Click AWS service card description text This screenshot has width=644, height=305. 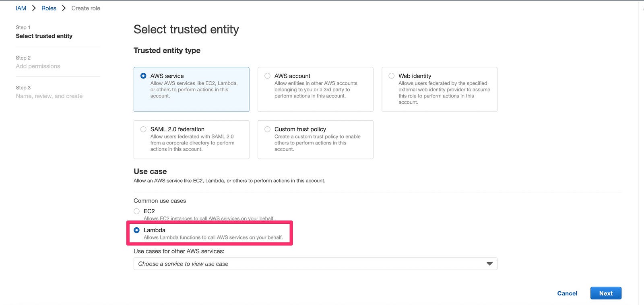(194, 90)
